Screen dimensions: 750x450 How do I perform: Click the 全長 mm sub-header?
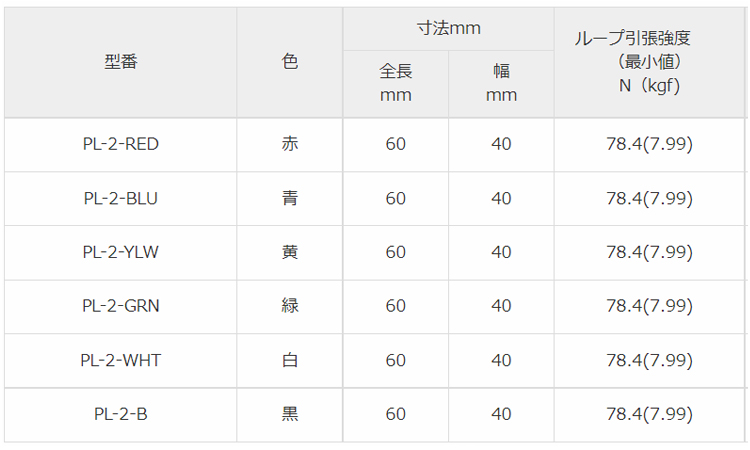[396, 83]
